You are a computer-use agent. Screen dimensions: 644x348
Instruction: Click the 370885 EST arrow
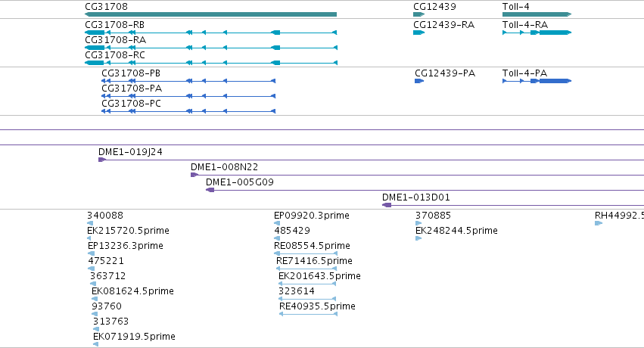point(418,223)
